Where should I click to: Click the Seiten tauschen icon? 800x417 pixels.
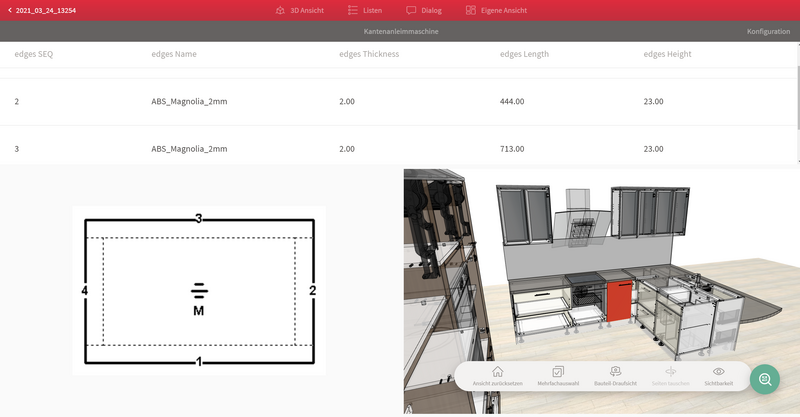click(671, 375)
